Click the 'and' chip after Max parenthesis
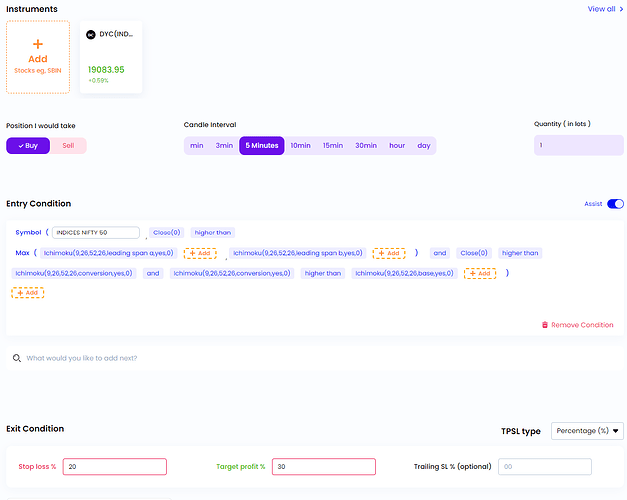 [x=440, y=253]
